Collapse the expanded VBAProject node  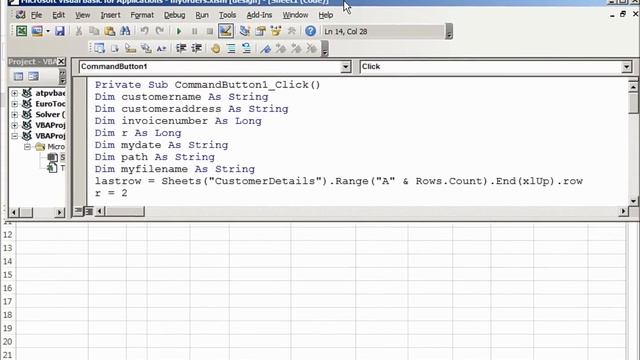(x=14, y=136)
